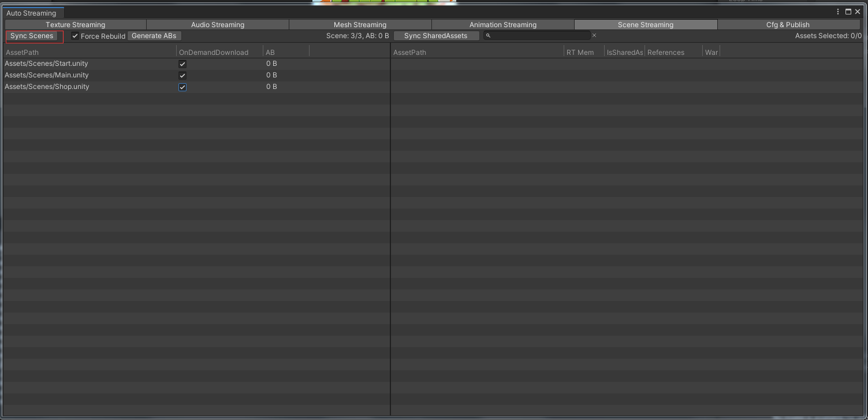Select the Assets/Scenes/Main.unity row

(x=196, y=75)
